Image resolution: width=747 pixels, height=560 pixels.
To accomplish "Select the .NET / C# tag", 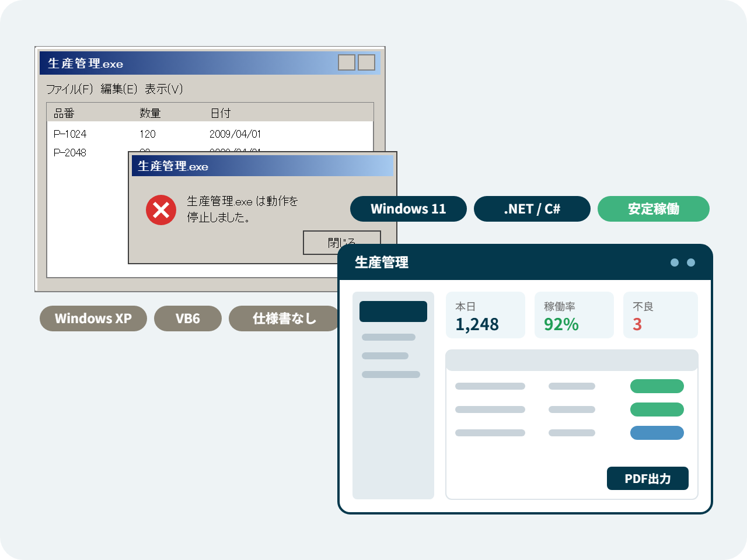I will 532,209.
